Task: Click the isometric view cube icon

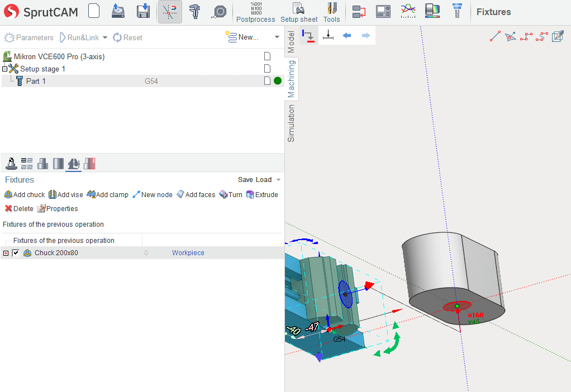Action: click(557, 37)
